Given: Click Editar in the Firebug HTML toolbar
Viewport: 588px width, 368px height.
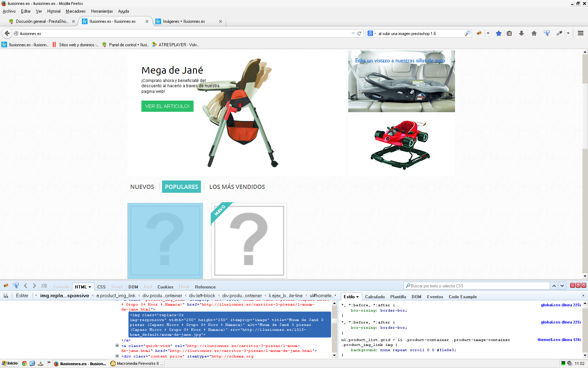Looking at the screenshot, I should pos(22,296).
